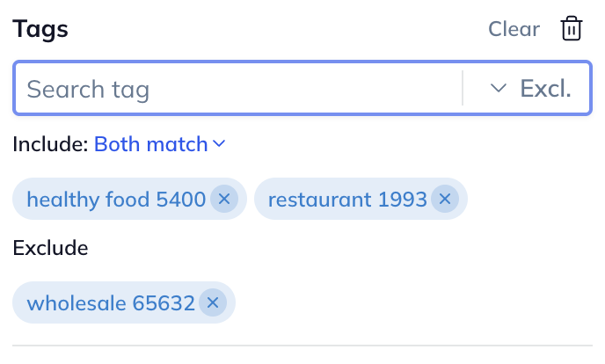
Task: Remove the wholesale 65632 excluded tag
Action: 212,303
